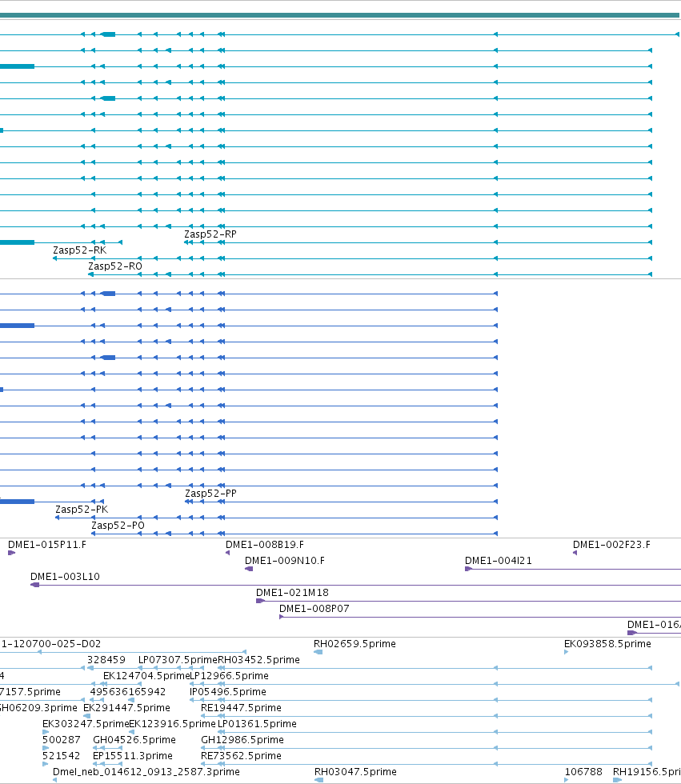The width and height of the screenshot is (681, 784).
Task: Select the purple start glyph of DME1-021M18
Action: tap(260, 601)
